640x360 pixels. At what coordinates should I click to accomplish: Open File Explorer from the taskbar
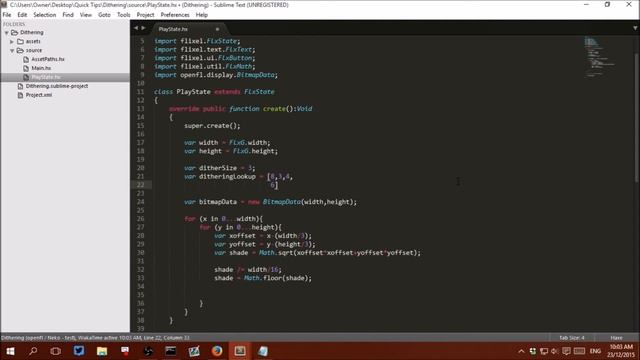(102, 351)
